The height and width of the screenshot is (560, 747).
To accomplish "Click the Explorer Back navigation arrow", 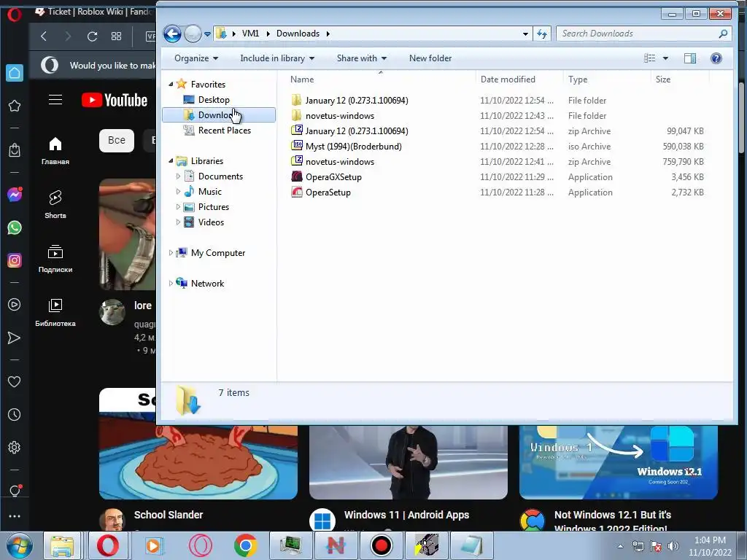I will [172, 34].
